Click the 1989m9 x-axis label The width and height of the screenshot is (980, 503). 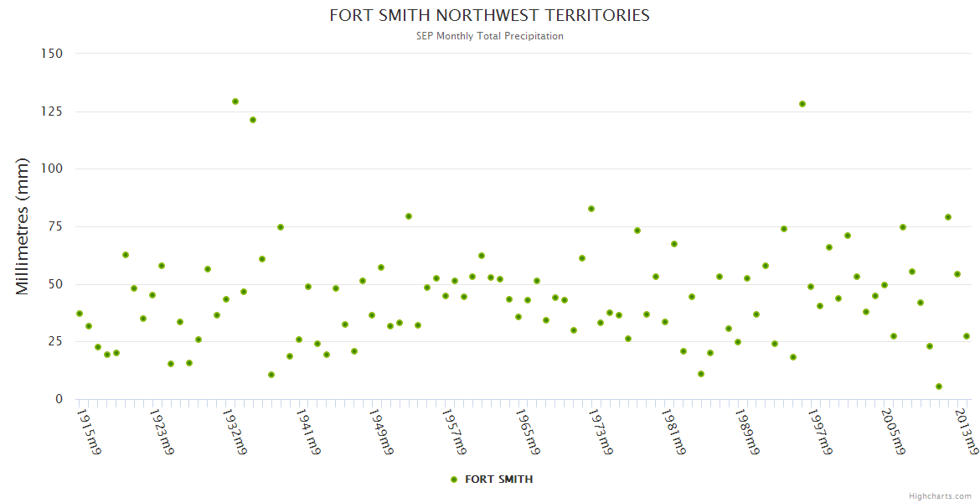pos(749,432)
